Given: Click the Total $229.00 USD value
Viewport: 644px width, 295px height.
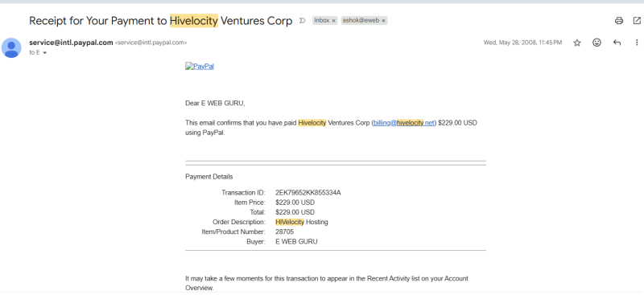Looking at the screenshot, I should 295,212.
